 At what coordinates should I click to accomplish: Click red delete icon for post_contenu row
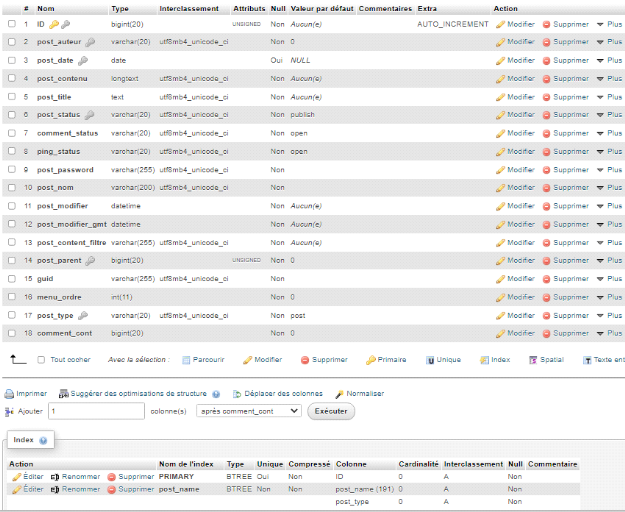(x=546, y=79)
